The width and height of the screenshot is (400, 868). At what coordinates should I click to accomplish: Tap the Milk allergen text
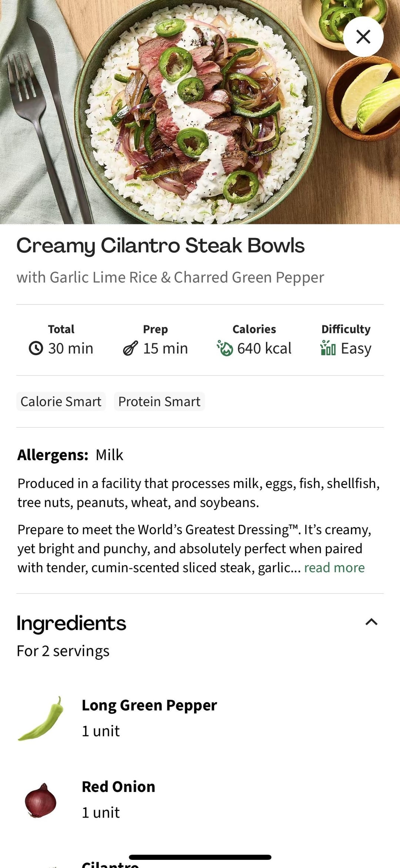(x=109, y=455)
